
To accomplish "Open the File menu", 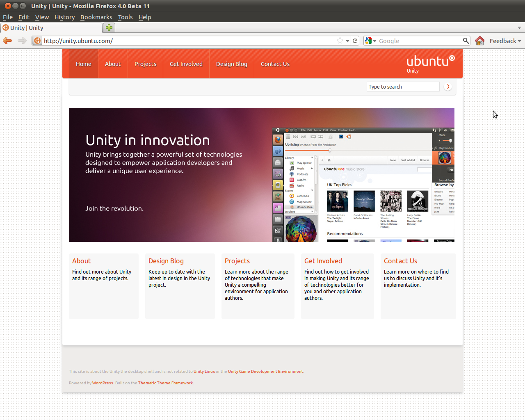I will coord(8,17).
